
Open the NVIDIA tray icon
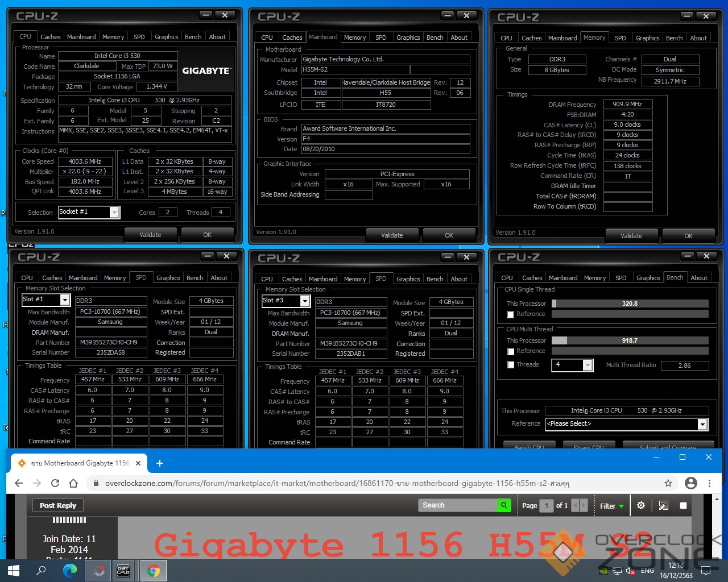click(x=603, y=571)
